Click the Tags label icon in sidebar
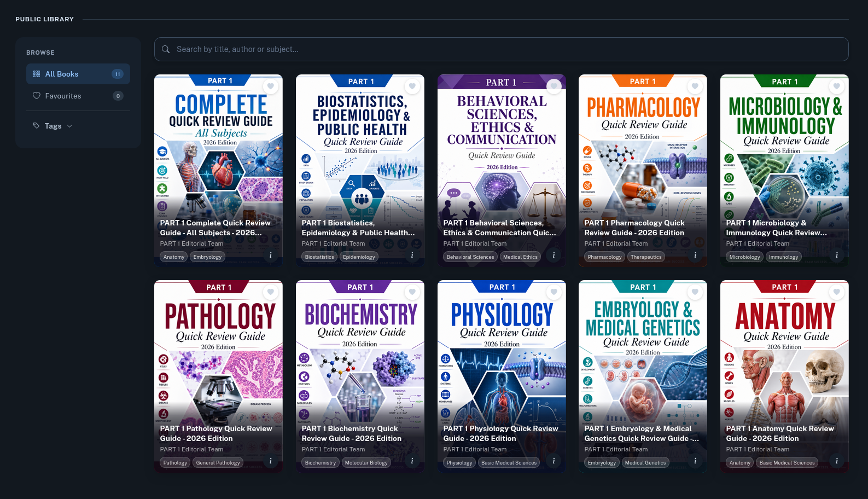Screen dimensions: 868x499 tap(37, 126)
